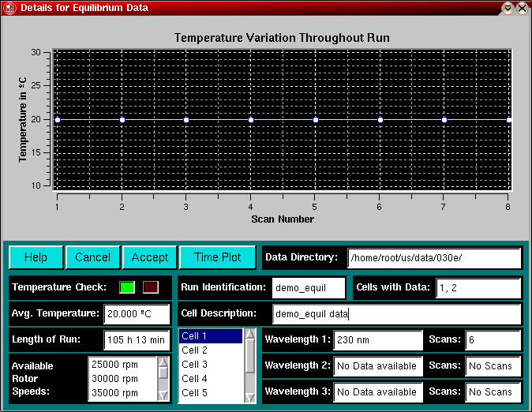Open the Help documentation
Viewport: 532px width, 412px height.
tap(36, 257)
